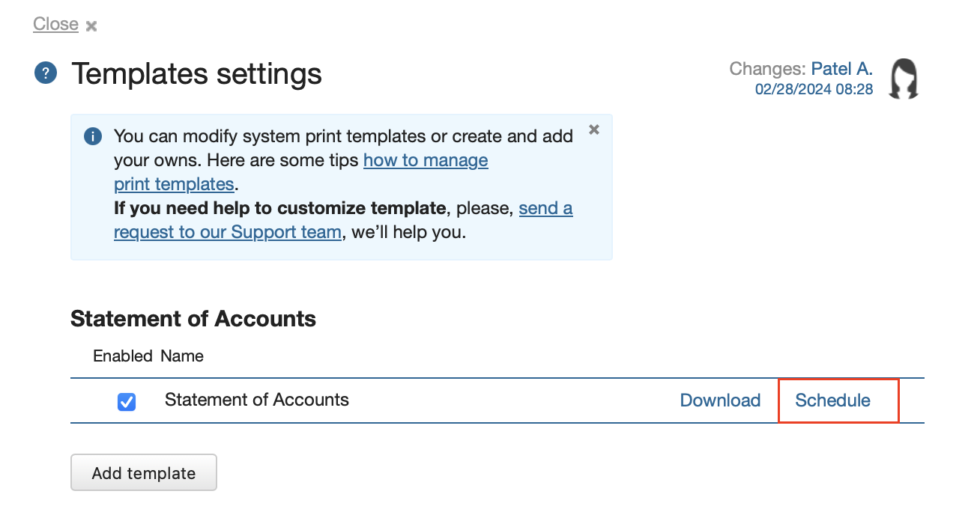Open the 'send a request to our Support team' link
This screenshot has height=512, width=980.
tap(343, 220)
